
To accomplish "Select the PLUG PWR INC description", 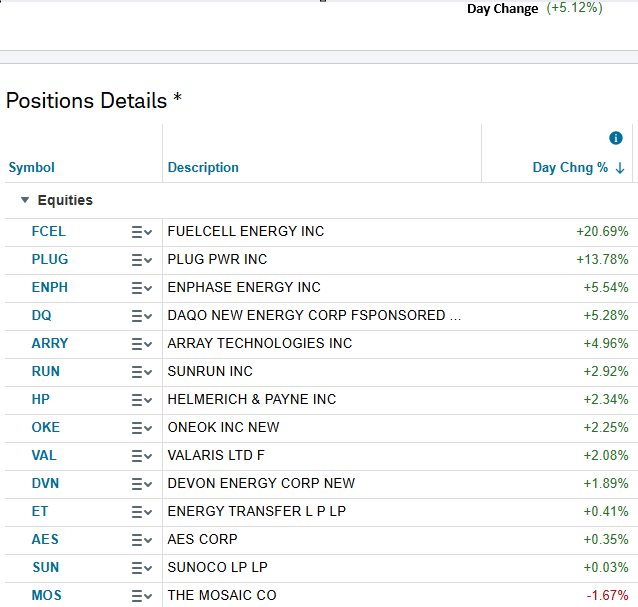I will coord(217,259).
